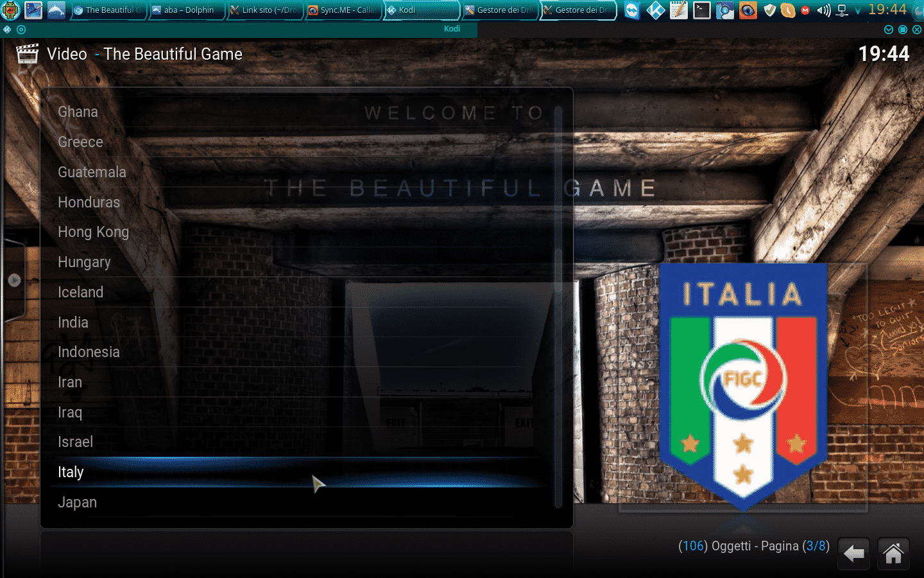The width and height of the screenshot is (924, 578).
Task: Open the Android-logo application launcher
Action: click(11, 10)
